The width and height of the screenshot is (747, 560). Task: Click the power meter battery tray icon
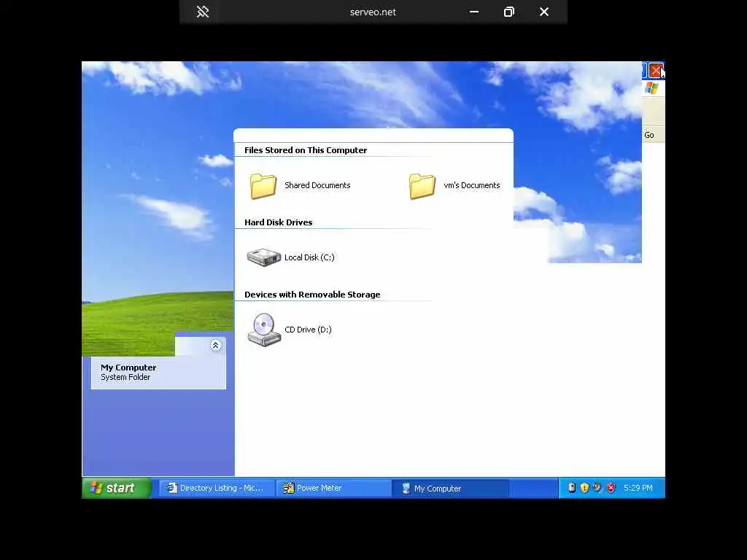572,488
